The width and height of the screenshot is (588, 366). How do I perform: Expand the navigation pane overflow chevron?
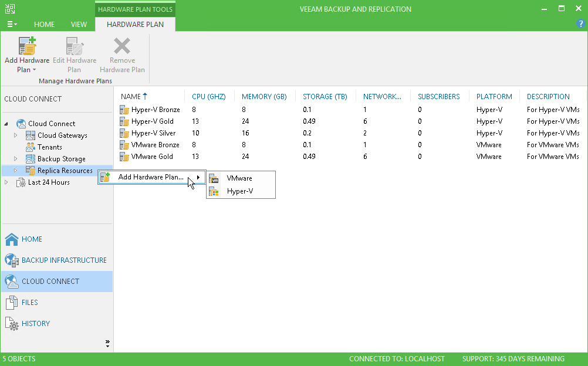click(x=107, y=343)
